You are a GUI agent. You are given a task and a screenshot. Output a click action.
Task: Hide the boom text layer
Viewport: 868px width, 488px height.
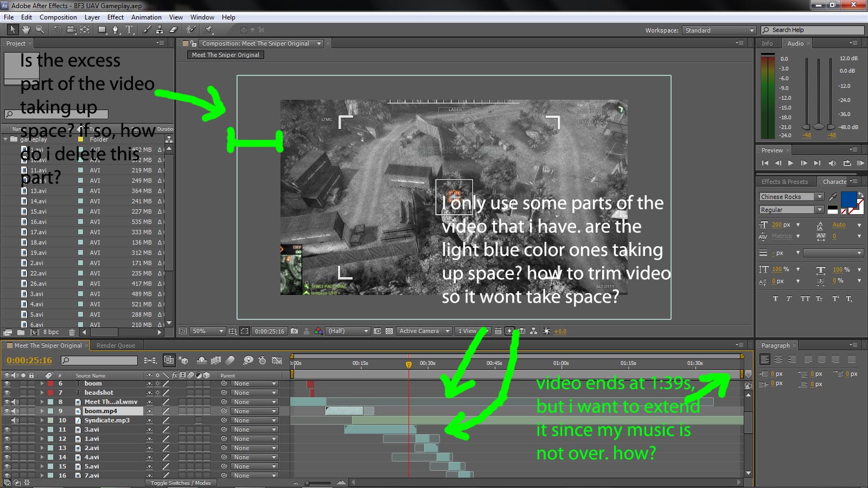[x=7, y=383]
